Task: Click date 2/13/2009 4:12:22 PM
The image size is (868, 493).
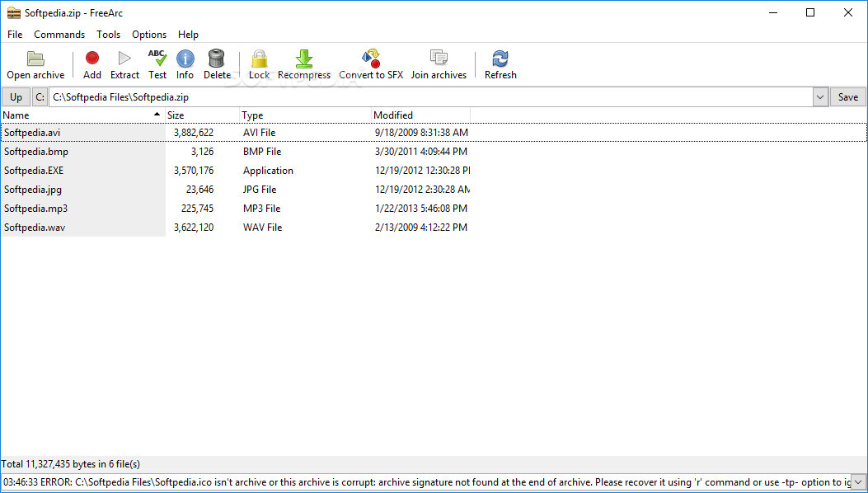Action: click(420, 227)
